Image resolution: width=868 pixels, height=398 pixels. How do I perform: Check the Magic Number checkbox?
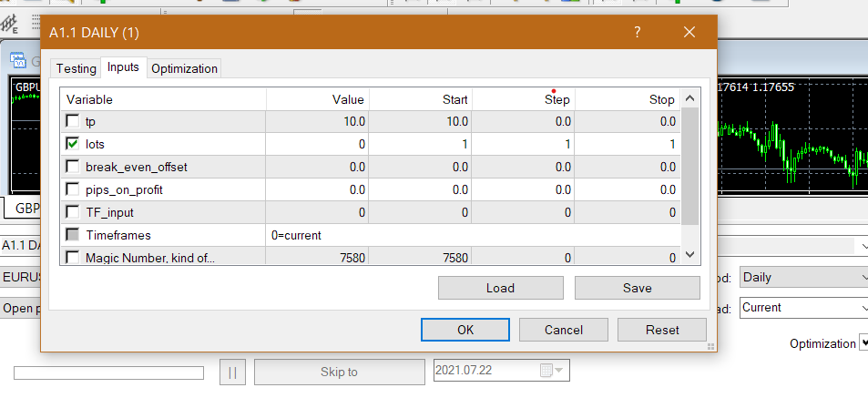pos(73,257)
